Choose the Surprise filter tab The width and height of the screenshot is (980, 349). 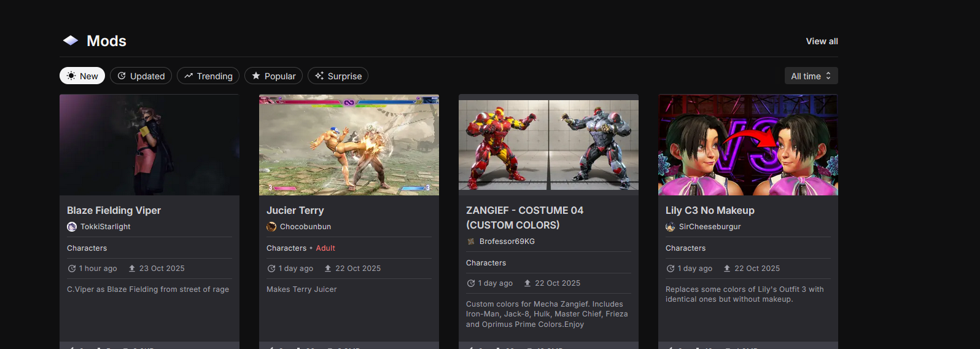pos(338,76)
